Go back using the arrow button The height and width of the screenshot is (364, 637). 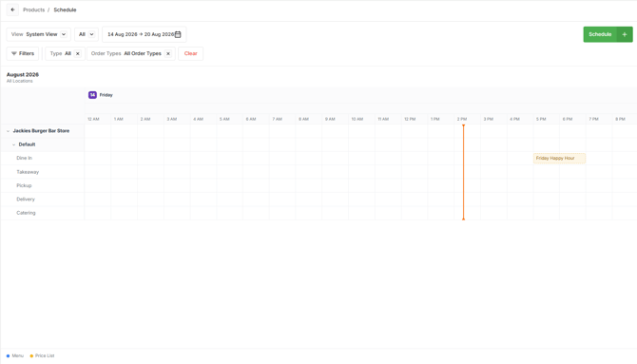[x=12, y=10]
